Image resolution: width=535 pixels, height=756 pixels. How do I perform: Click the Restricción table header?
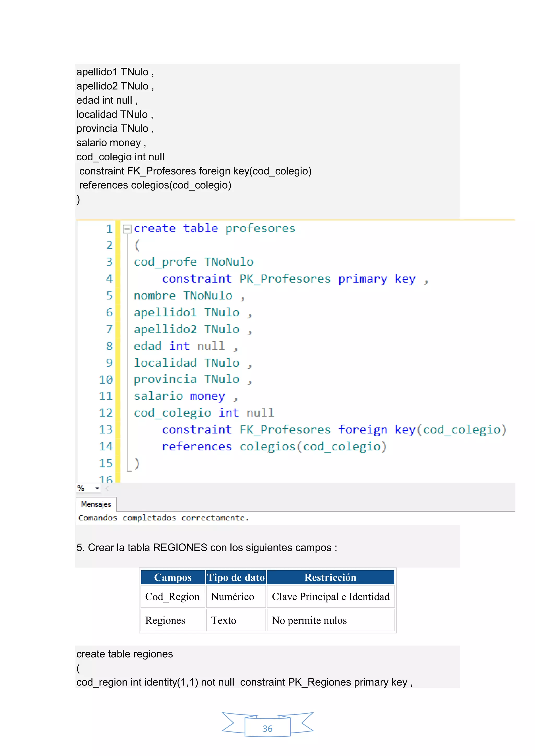click(x=330, y=578)
